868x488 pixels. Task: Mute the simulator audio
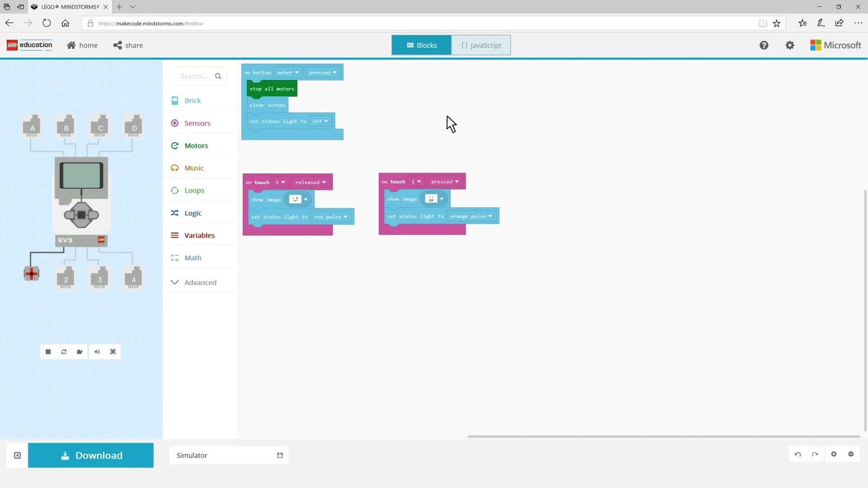click(x=97, y=352)
